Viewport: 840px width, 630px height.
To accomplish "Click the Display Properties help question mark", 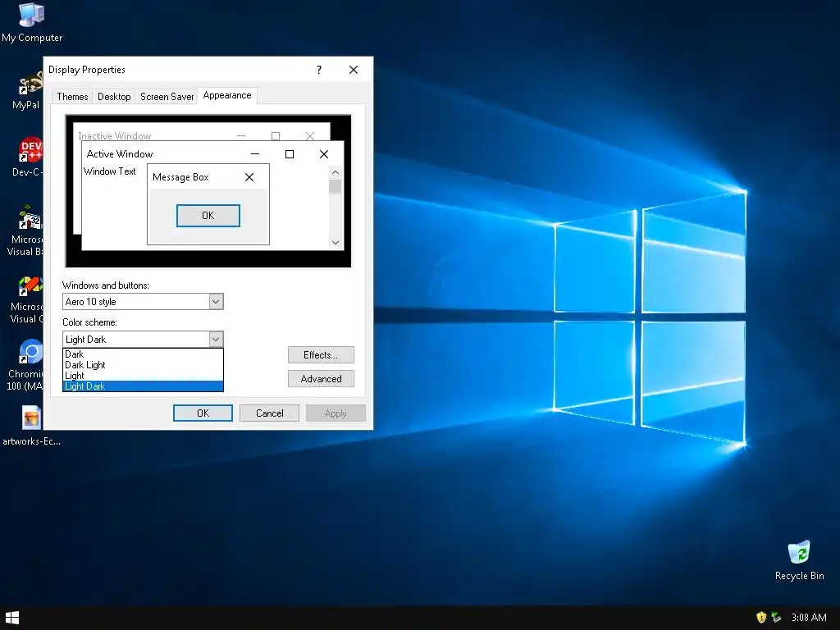I will 319,70.
